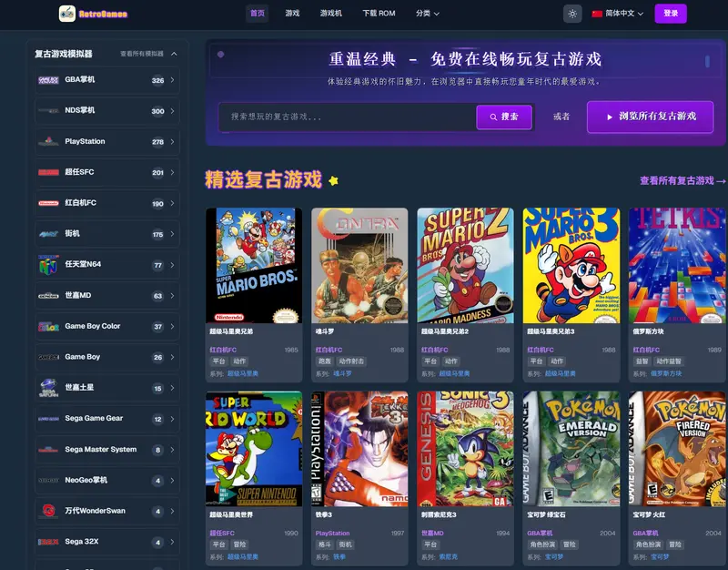Click the PlayStation platform link under 铁拳3
728x570 pixels.
332,534
